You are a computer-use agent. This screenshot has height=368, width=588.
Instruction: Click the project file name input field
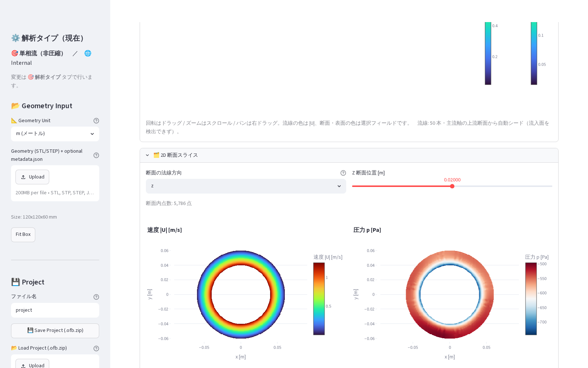(x=55, y=310)
